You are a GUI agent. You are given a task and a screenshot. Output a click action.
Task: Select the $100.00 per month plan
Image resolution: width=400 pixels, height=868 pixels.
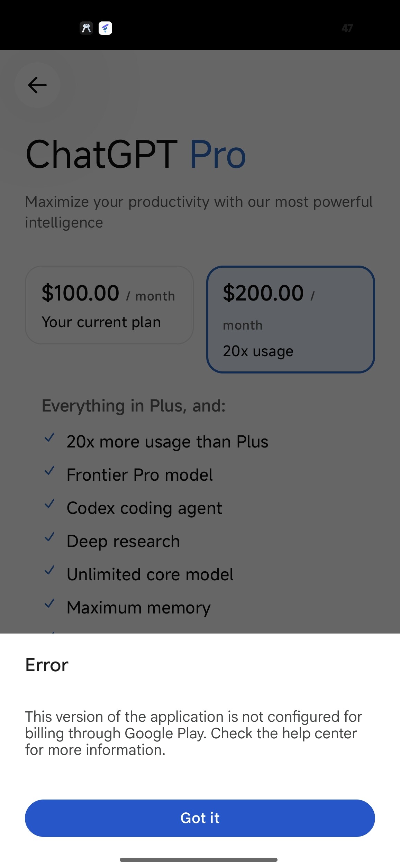(109, 305)
